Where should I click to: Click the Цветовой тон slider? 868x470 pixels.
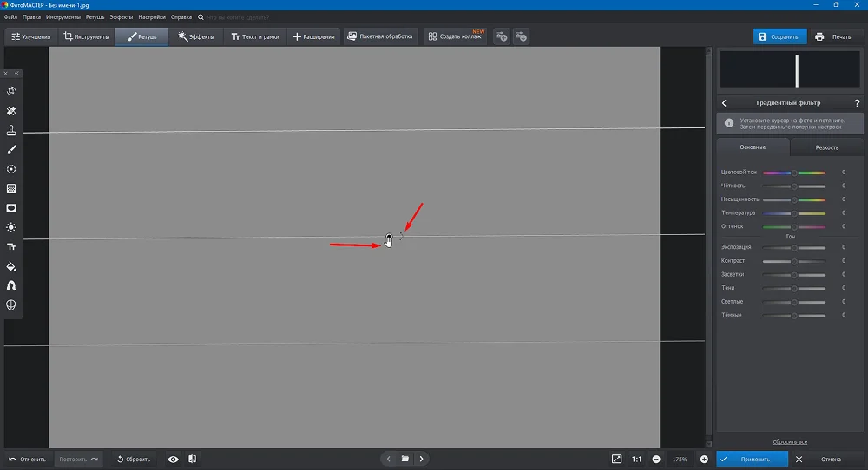794,173
